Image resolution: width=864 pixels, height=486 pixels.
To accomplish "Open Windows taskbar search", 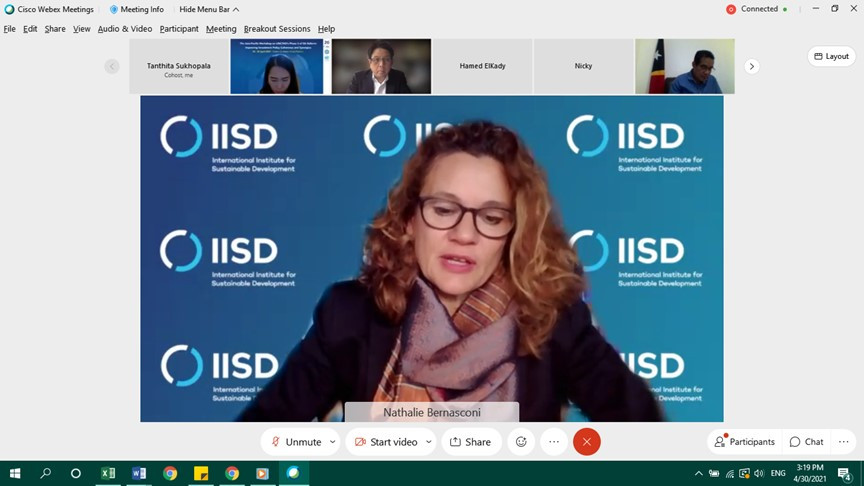I will [x=46, y=473].
